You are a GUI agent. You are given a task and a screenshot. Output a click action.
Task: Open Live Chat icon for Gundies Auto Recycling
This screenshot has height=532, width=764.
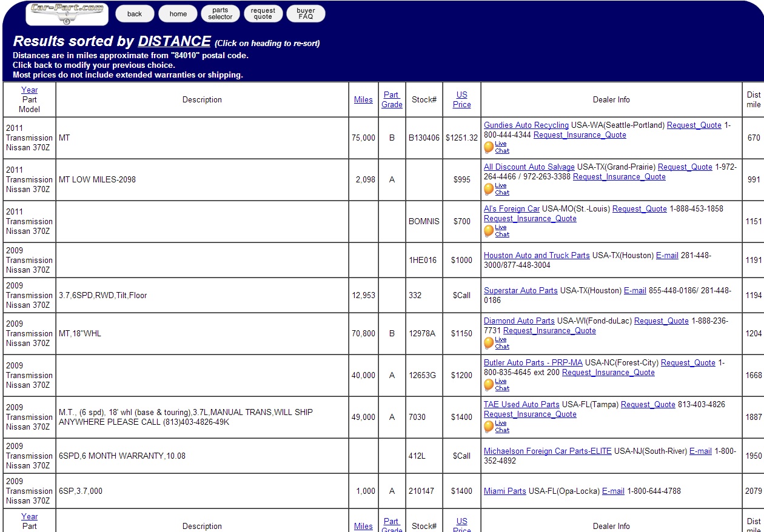[x=489, y=147]
